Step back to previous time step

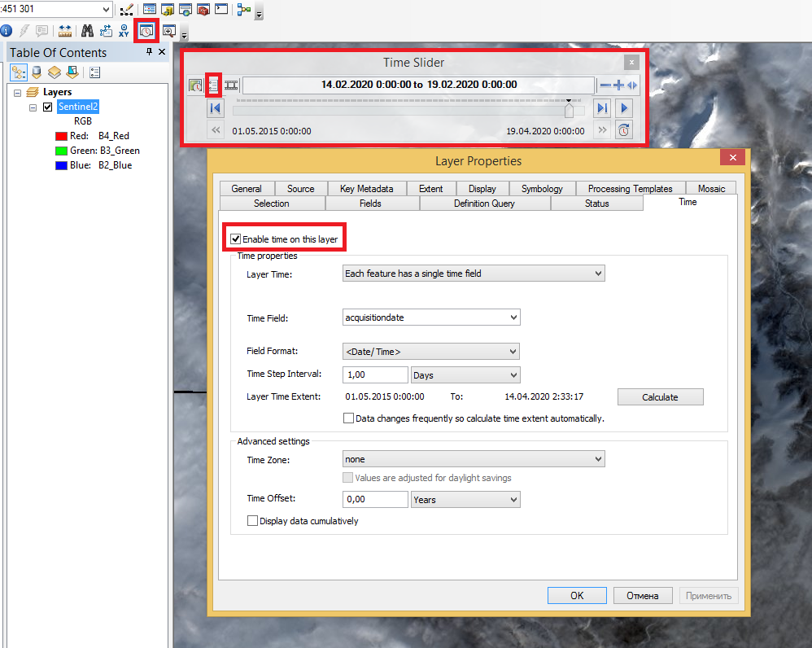(215, 108)
